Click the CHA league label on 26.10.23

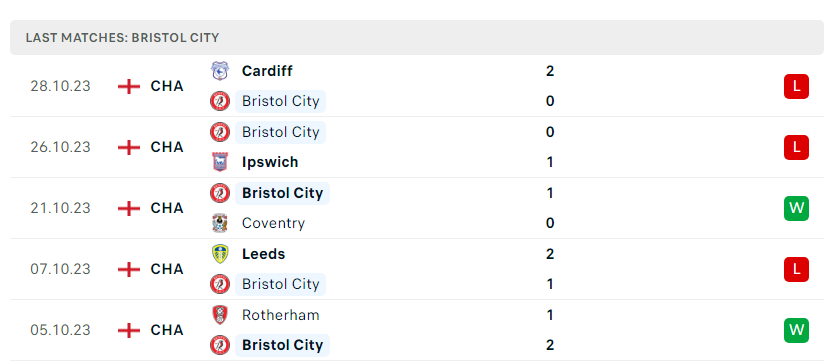[167, 147]
